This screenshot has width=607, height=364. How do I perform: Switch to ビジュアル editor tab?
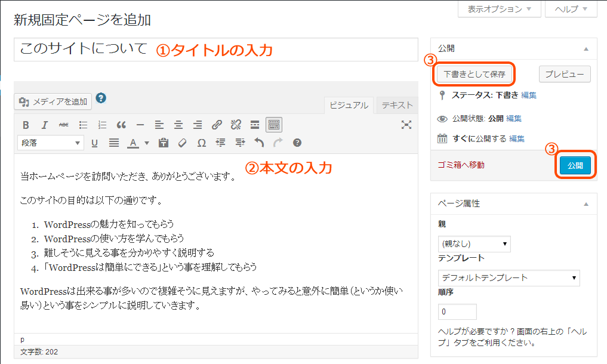coord(349,106)
